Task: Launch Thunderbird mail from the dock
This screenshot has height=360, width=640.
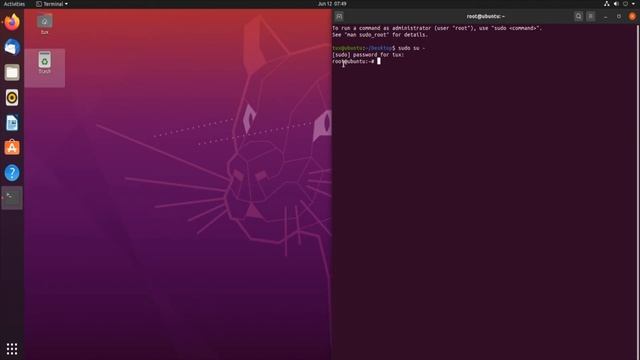Action: tap(12, 47)
